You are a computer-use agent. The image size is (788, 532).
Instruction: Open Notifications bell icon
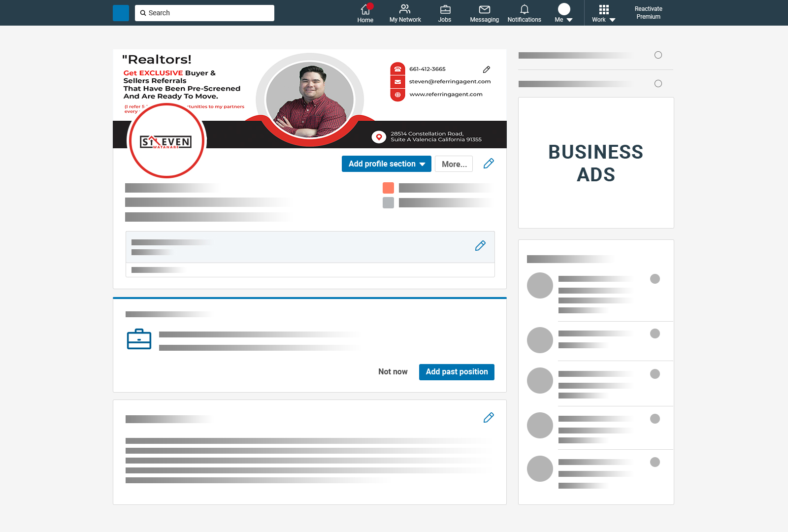(525, 9)
